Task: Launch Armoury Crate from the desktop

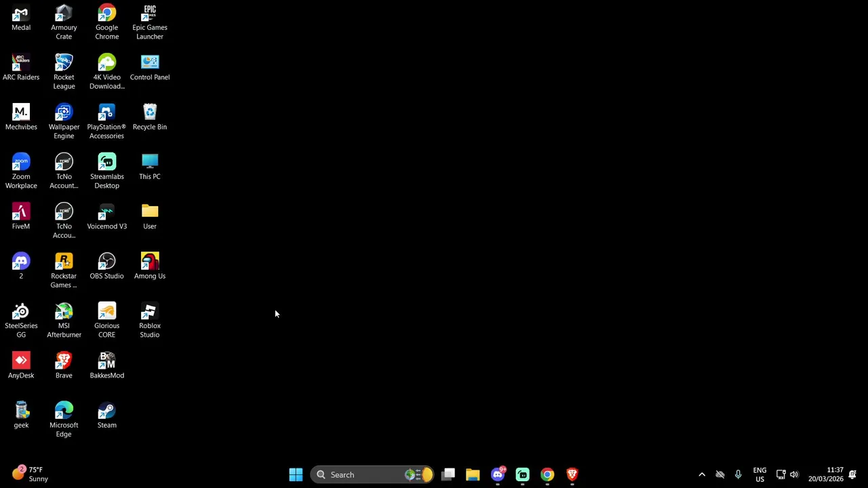Action: coord(64,22)
